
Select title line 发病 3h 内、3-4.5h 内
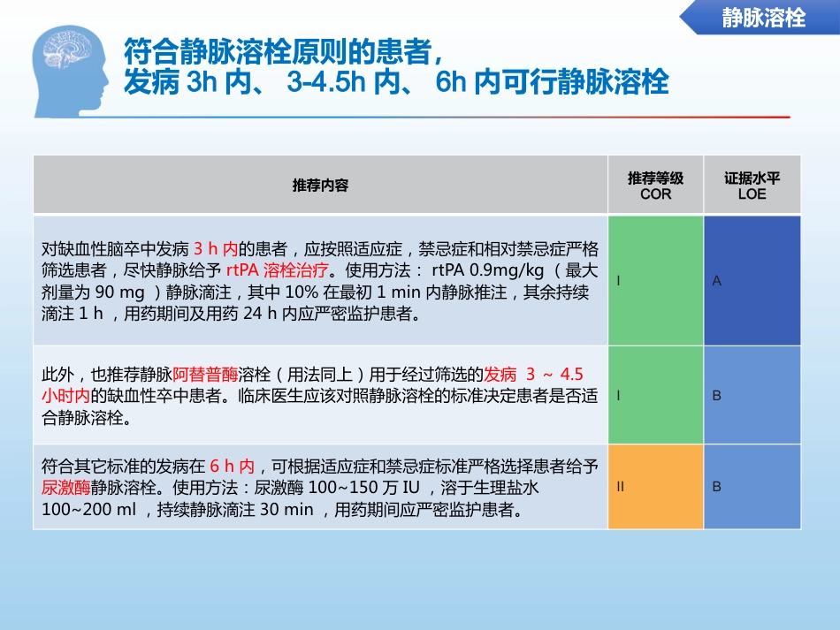pos(396,82)
